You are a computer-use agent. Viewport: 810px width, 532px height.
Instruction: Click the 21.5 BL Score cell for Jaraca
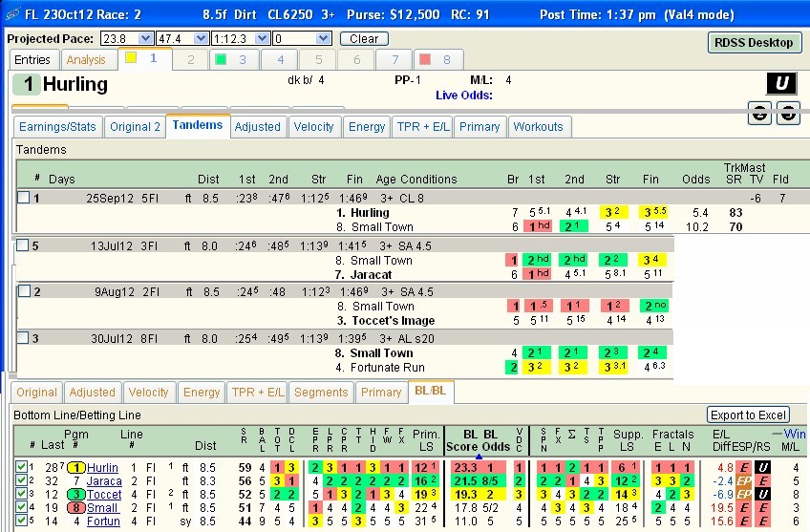[x=465, y=481]
